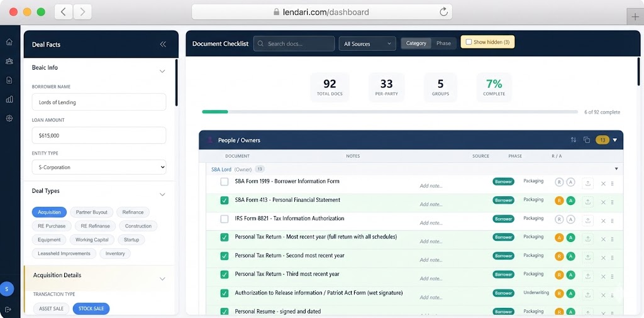Image resolution: width=644 pixels, height=318 pixels.
Task: Click the R badge on SBA Form 1919 row
Action: click(559, 182)
